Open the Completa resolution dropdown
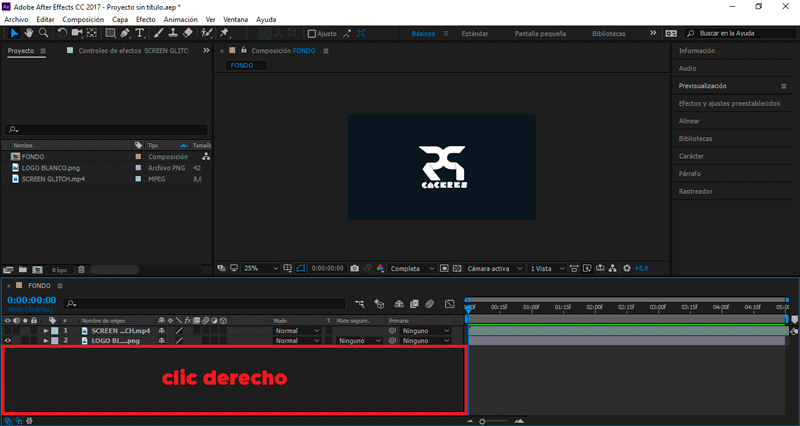Viewport: 800px width, 426px height. [x=412, y=268]
